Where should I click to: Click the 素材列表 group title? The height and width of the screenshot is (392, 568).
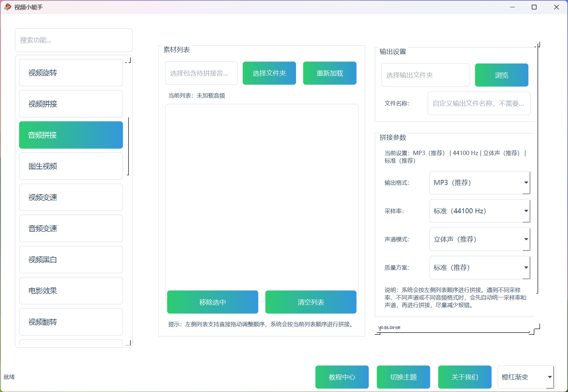point(177,50)
